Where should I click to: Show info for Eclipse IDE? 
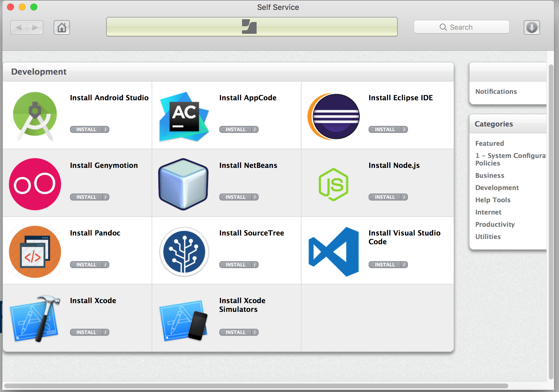404,129
